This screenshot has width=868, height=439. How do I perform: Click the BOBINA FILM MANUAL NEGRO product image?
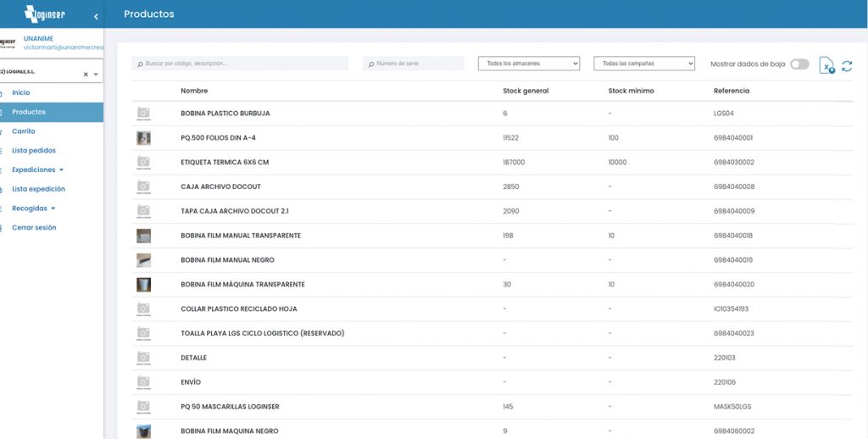(143, 260)
